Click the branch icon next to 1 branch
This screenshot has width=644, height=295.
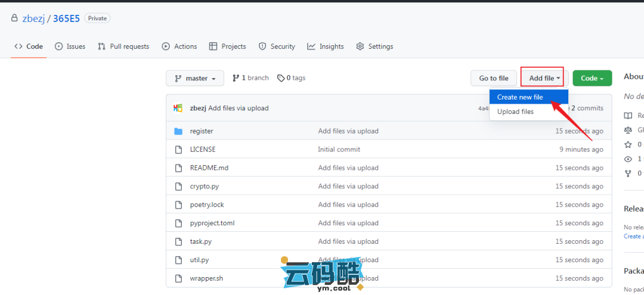coord(236,78)
